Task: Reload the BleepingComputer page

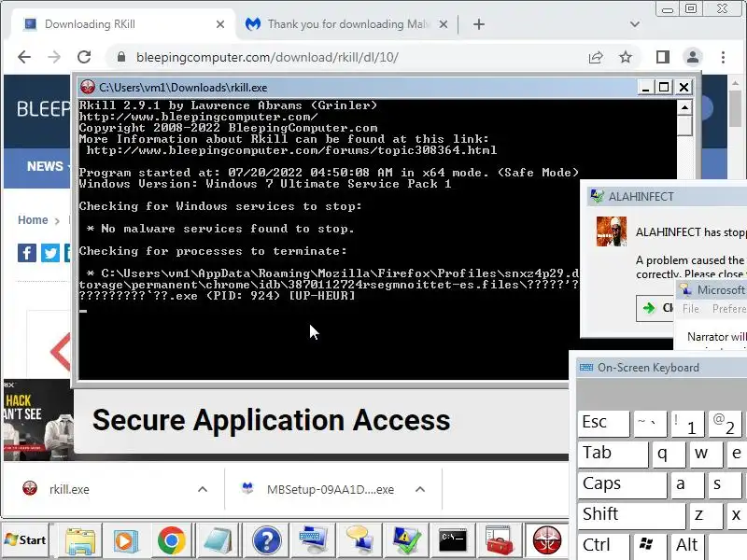Action: click(84, 57)
